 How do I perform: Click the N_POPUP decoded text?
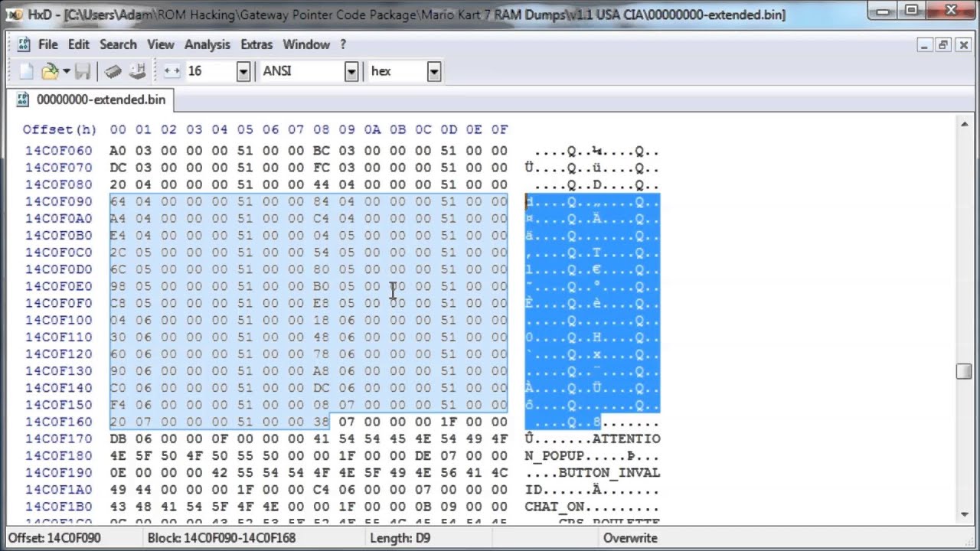pos(554,455)
